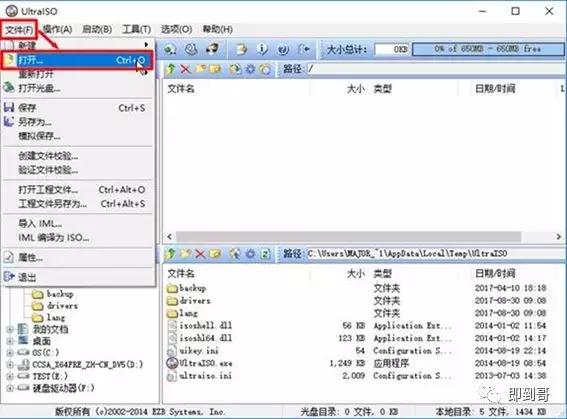Image resolution: width=567 pixels, height=419 pixels.
Task: Choose 另存为... from File menu
Action: 35,122
